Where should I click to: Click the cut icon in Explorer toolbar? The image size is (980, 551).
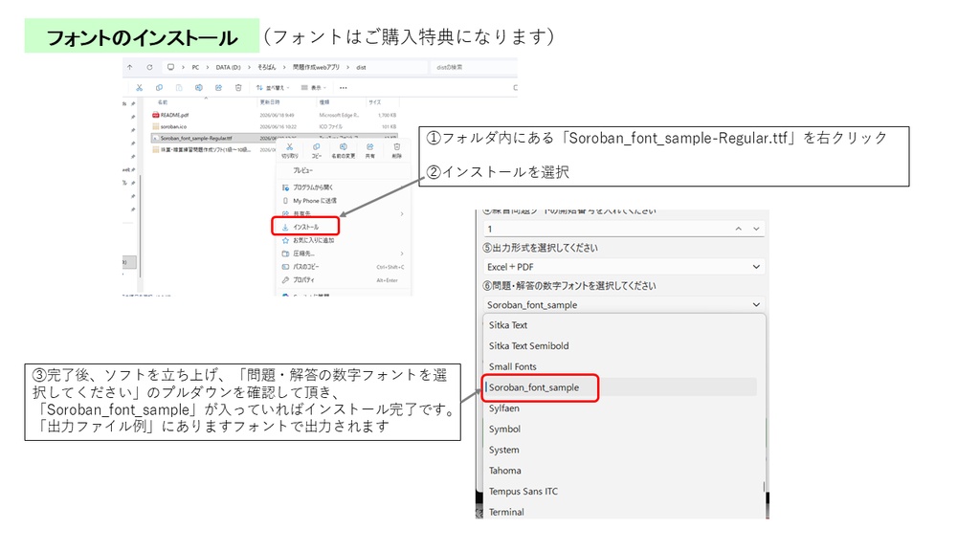click(x=139, y=87)
